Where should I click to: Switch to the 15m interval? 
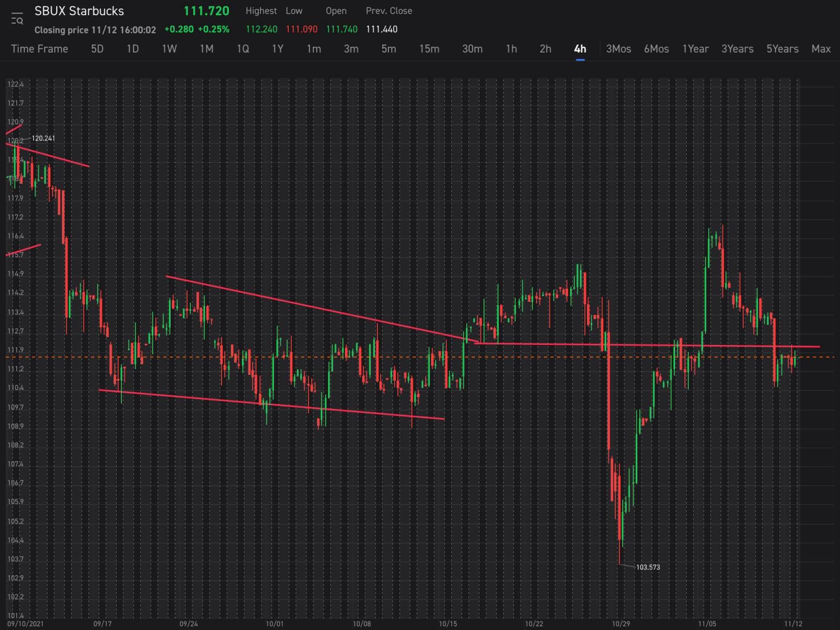pyautogui.click(x=429, y=49)
